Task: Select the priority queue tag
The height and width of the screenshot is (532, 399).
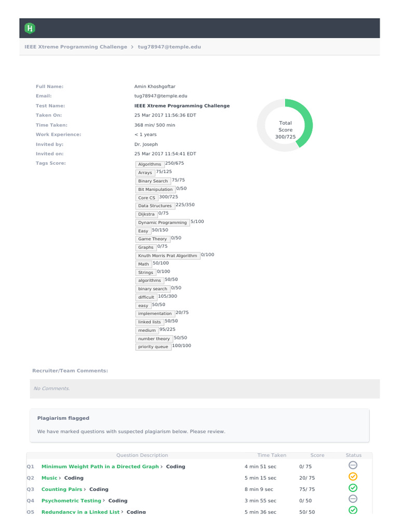Action: [153, 347]
